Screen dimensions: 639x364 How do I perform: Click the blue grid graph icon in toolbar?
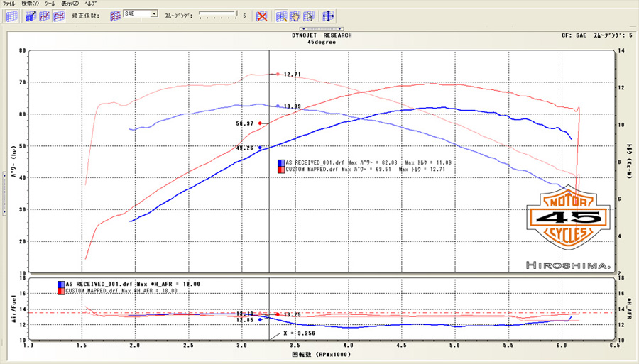(x=11, y=16)
